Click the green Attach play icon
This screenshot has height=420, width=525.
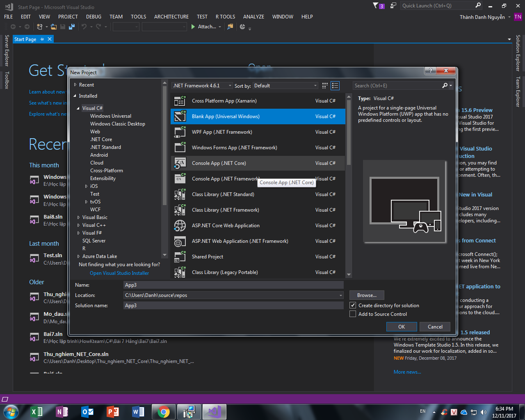[x=193, y=27]
